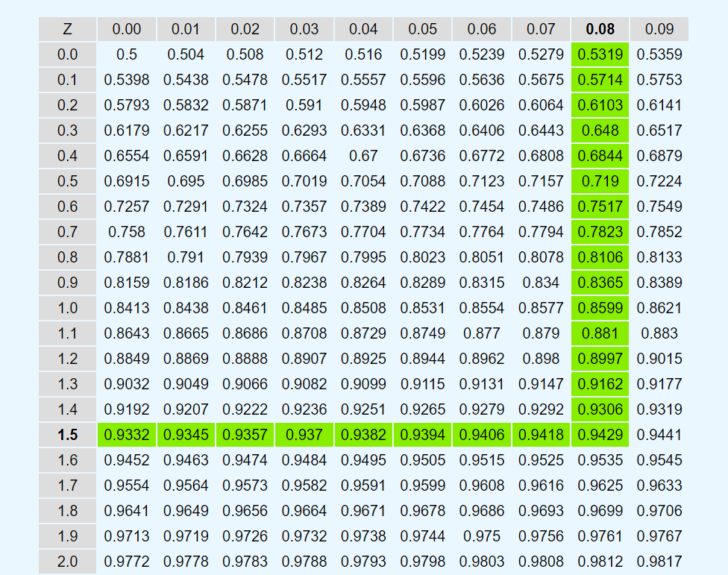728x575 pixels.
Task: Select the 2.0 row header
Action: click(67, 562)
